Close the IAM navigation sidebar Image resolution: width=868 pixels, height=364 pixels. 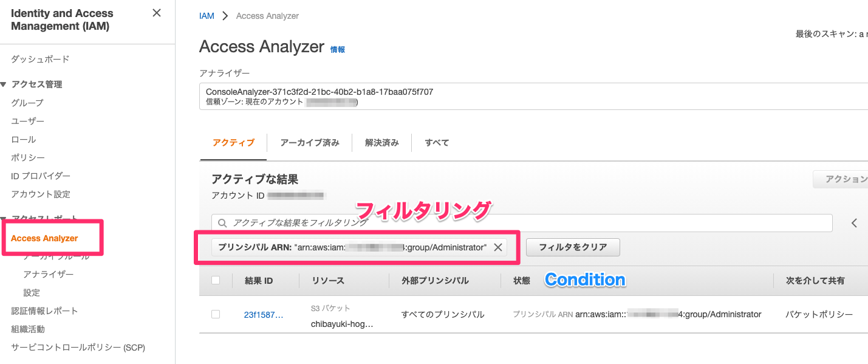coord(157,13)
